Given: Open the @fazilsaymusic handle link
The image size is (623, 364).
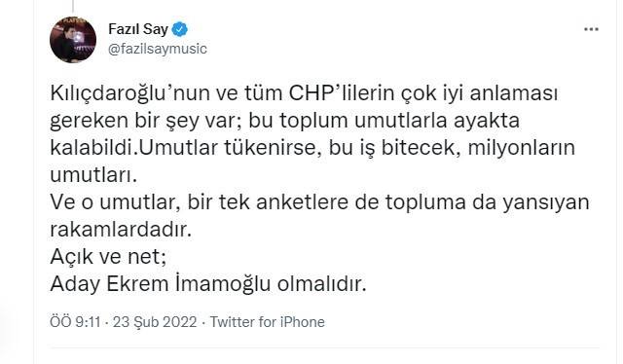Looking at the screenshot, I should (x=158, y=49).
